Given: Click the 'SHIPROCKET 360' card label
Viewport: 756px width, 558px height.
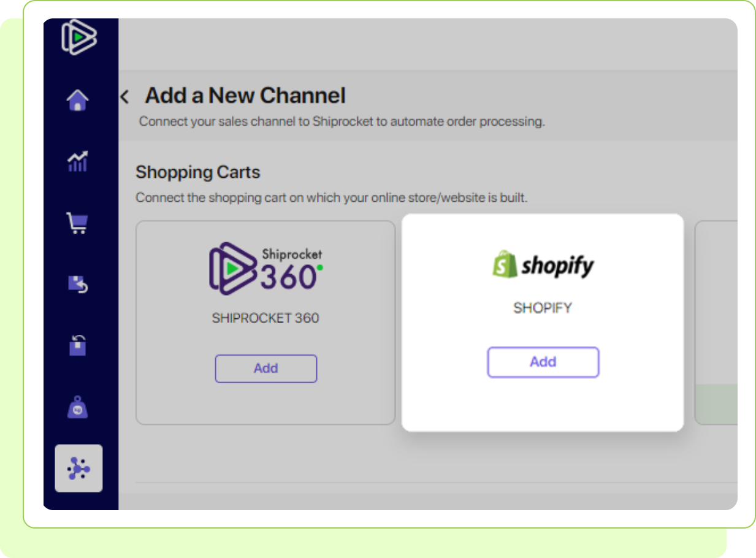Looking at the screenshot, I should click(x=265, y=318).
